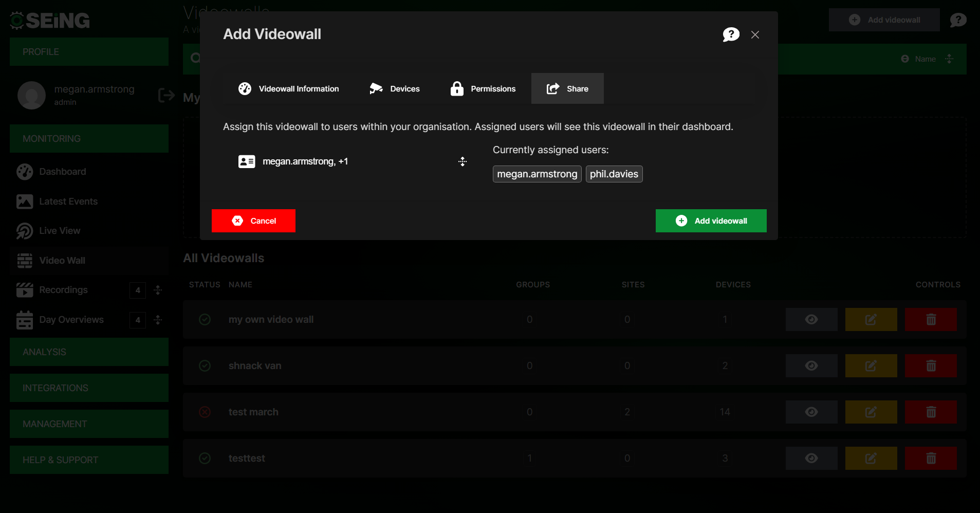
Task: Open the Recordings clapperboard icon
Action: coord(25,289)
